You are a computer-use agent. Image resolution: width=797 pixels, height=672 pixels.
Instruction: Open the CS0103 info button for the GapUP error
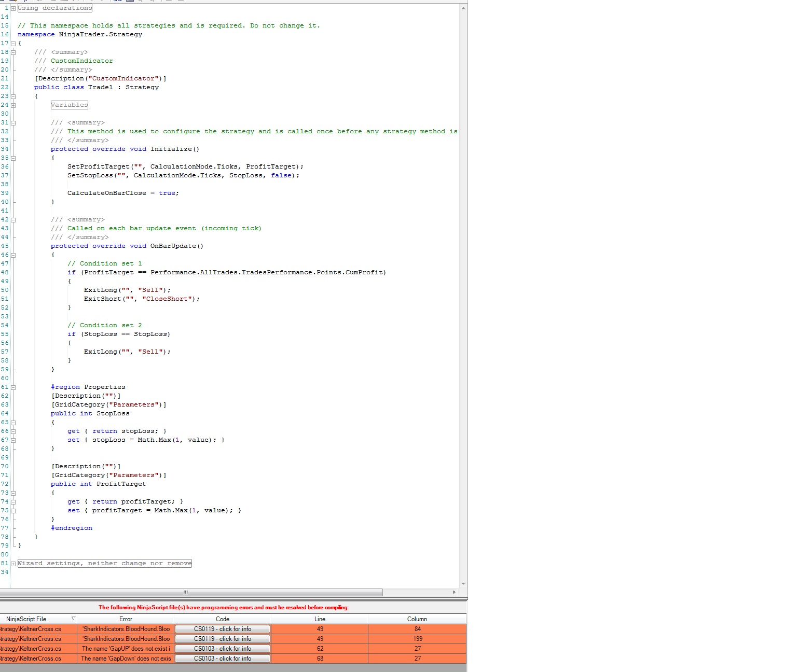click(x=223, y=649)
